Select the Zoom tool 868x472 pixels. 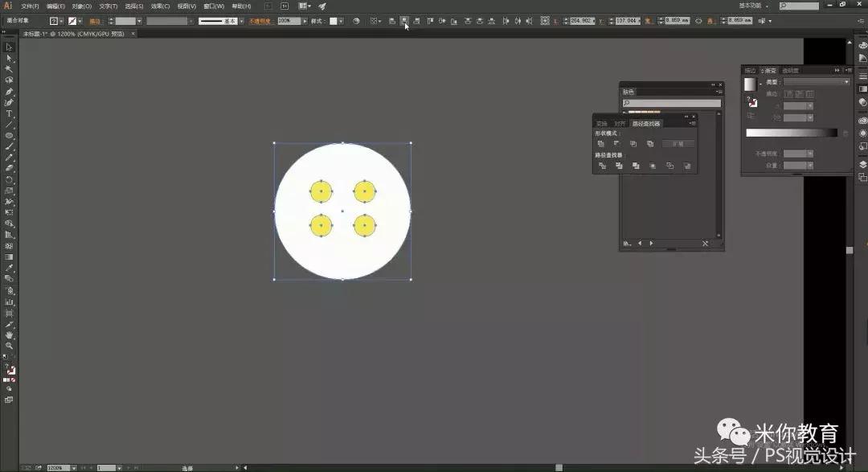(x=10, y=346)
